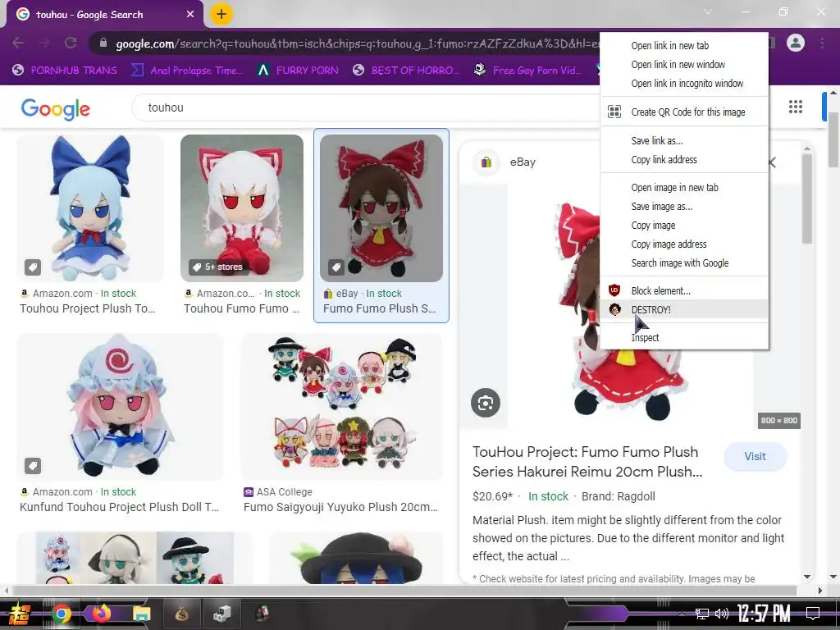Click the preview panel scroll down arrow
This screenshot has height=630, width=840.
pos(807,577)
